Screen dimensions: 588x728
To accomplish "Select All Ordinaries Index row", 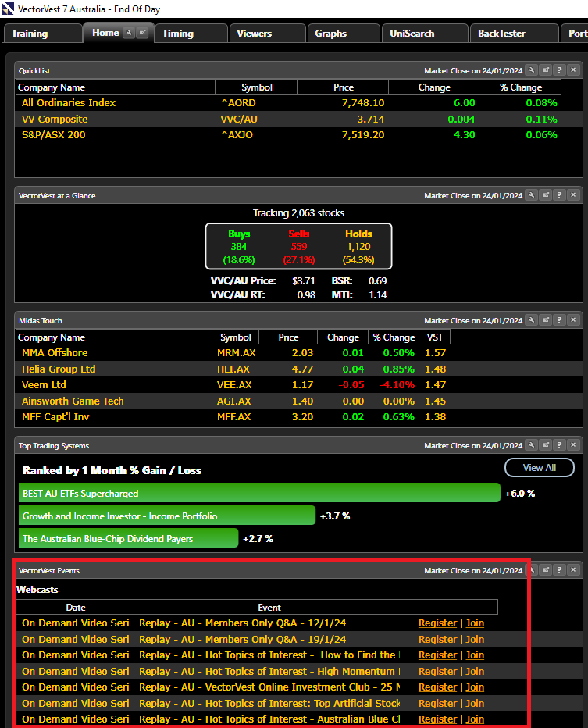I will (298, 102).
